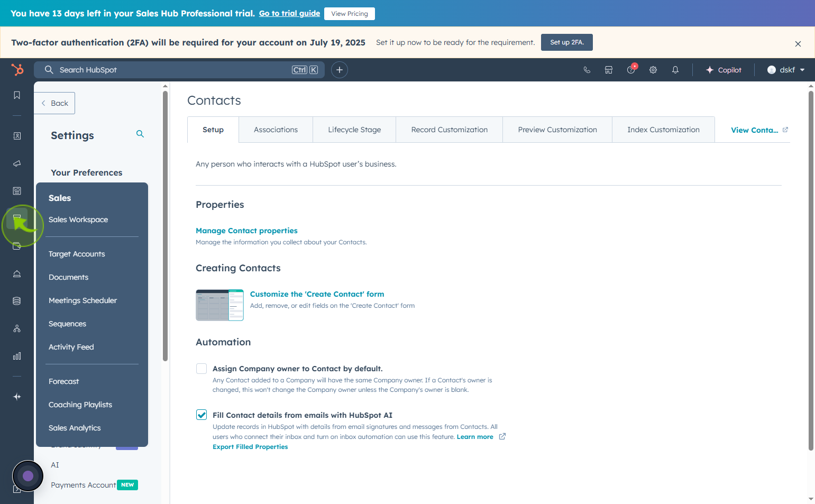Viewport: 815px width, 504px height.
Task: Uncheck Fill Contact details with HubSpot AI
Action: click(x=202, y=415)
